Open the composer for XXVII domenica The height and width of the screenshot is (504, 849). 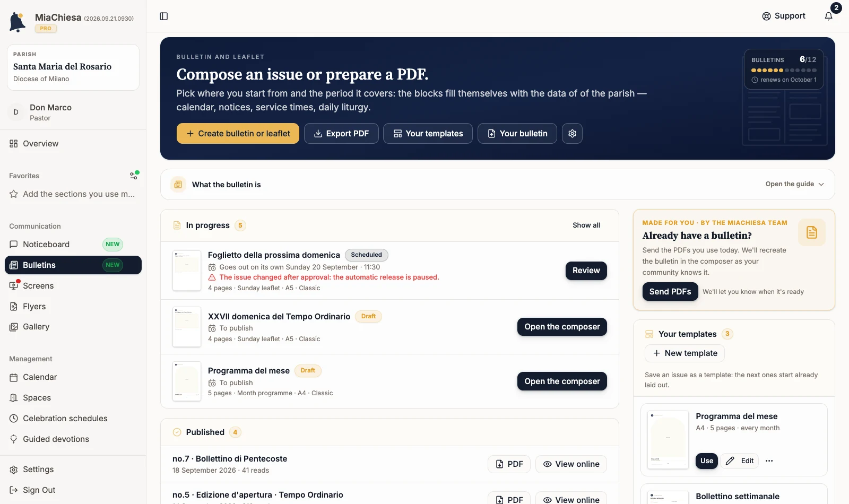(562, 327)
